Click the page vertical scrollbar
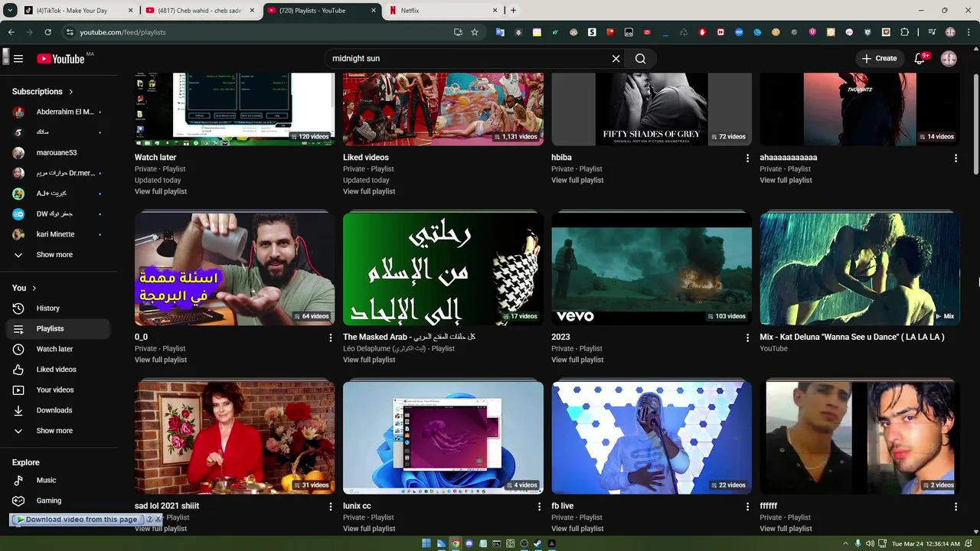 coord(975,122)
